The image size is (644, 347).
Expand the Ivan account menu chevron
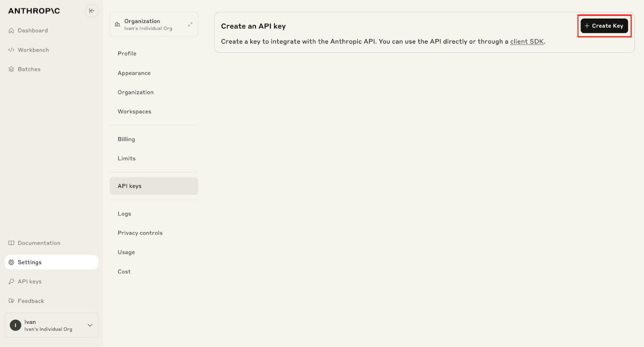point(91,325)
